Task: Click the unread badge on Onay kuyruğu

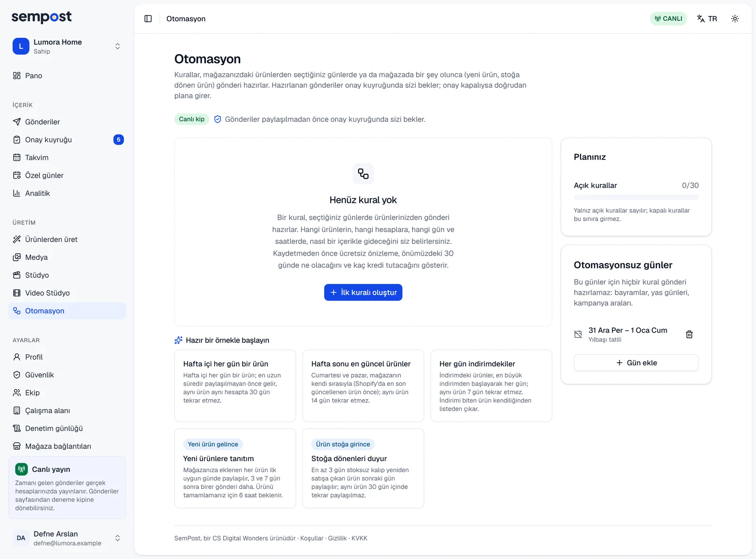Action: tap(119, 139)
